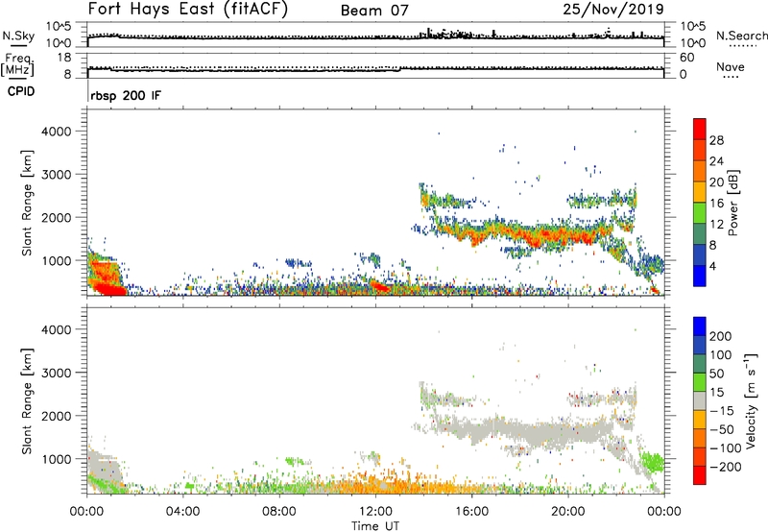Click the '3000' tick in velocity panel
Screen dimensions: 768x532
point(57,373)
